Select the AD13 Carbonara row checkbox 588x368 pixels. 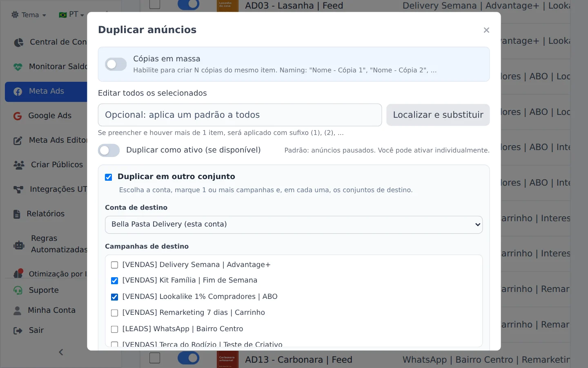coord(155,358)
